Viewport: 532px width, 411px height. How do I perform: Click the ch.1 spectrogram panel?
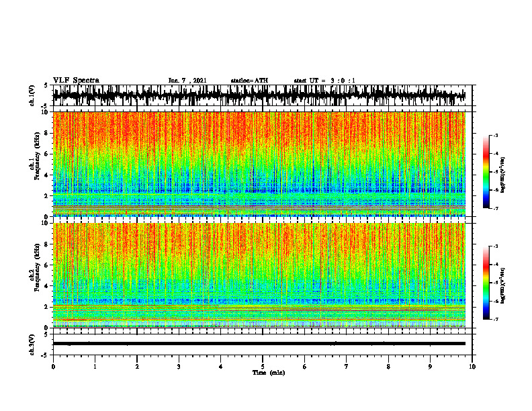click(259, 164)
